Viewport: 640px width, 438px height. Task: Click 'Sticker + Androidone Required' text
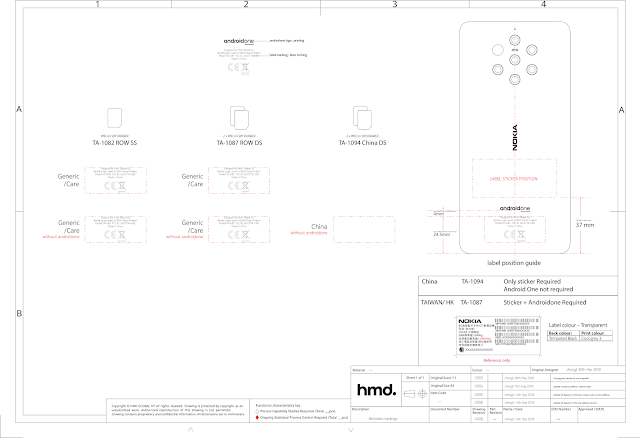pyautogui.click(x=545, y=302)
